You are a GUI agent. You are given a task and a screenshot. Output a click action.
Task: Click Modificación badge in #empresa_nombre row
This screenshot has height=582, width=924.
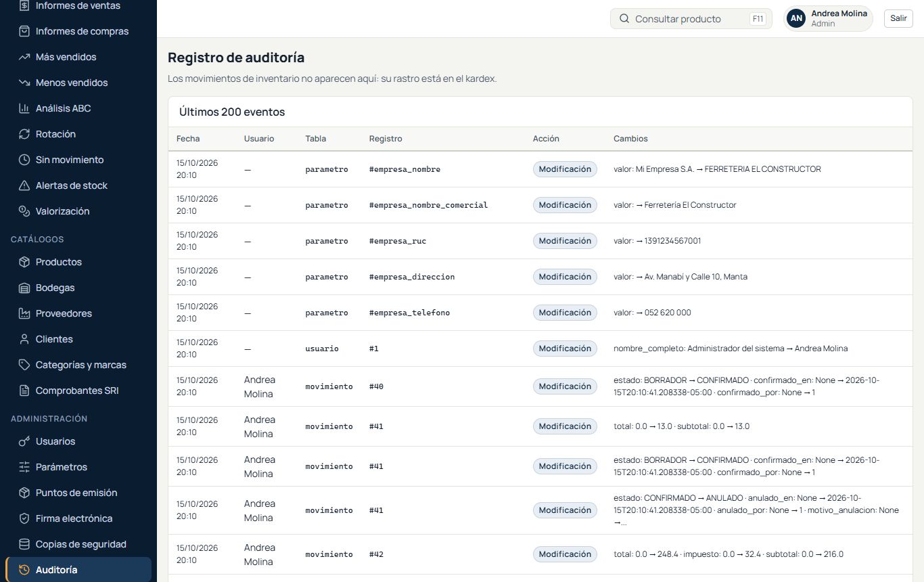pyautogui.click(x=565, y=169)
